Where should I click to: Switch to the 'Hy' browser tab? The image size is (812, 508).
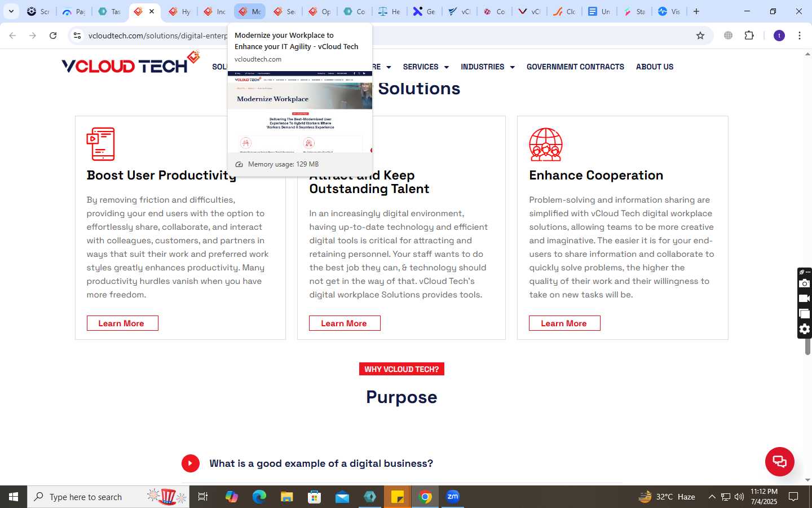179,11
